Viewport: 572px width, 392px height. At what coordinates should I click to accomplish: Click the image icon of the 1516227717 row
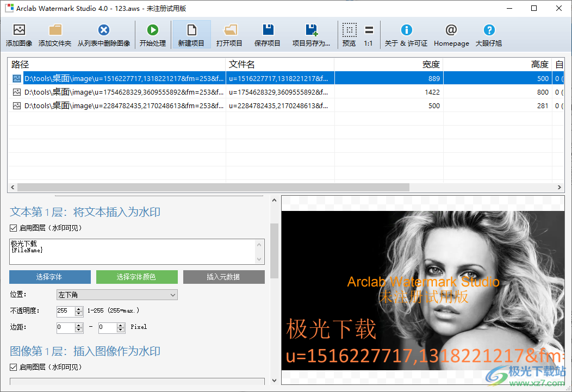point(17,78)
